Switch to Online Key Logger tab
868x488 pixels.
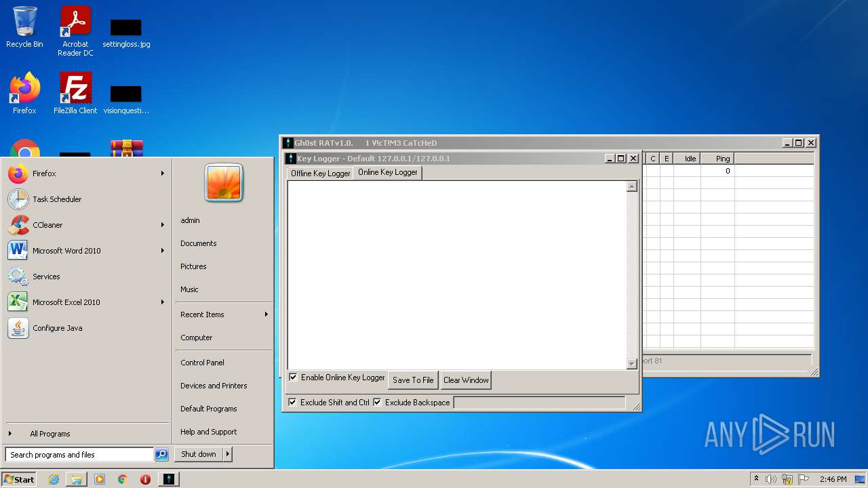tap(388, 172)
